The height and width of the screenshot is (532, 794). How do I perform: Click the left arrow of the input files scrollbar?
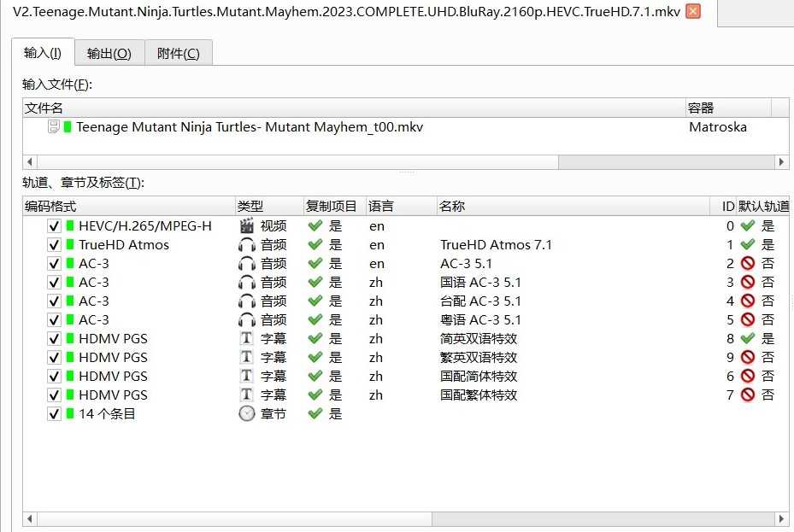coord(30,162)
